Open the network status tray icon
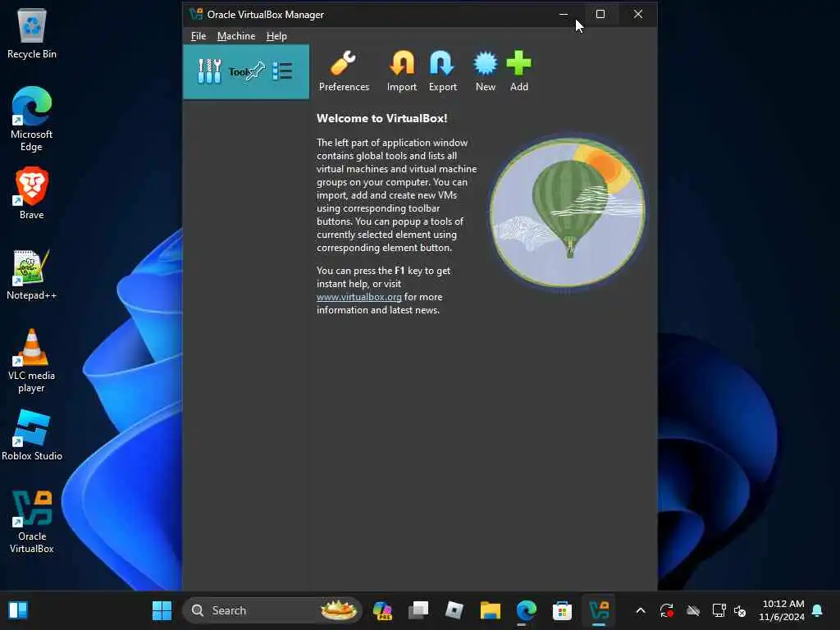840x630 pixels. [x=719, y=610]
